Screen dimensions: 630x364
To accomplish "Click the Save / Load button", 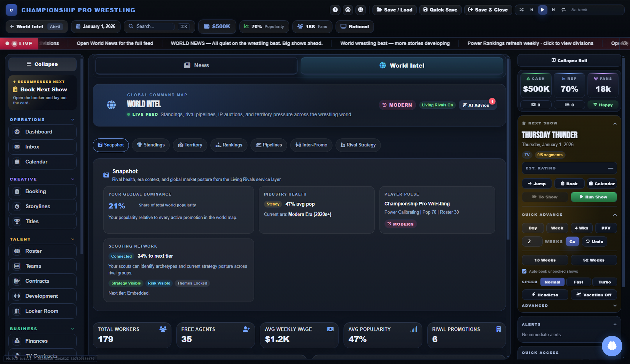I will pyautogui.click(x=395, y=10).
